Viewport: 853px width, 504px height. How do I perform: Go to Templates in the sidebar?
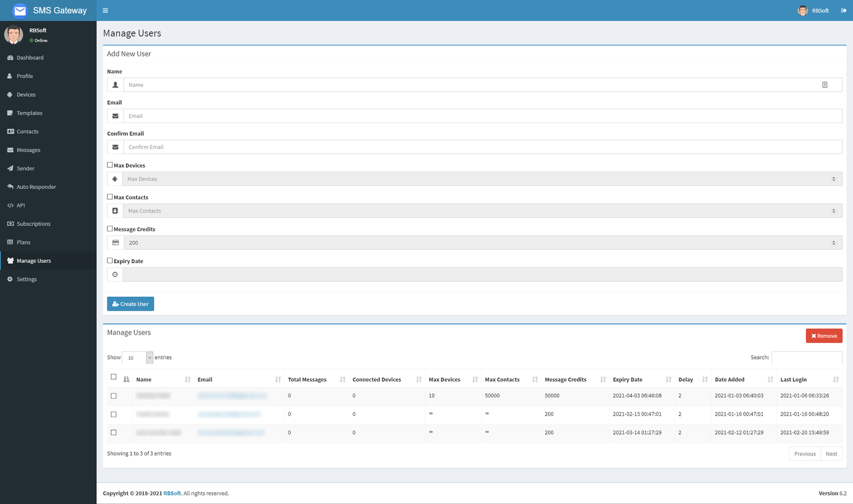tap(29, 113)
